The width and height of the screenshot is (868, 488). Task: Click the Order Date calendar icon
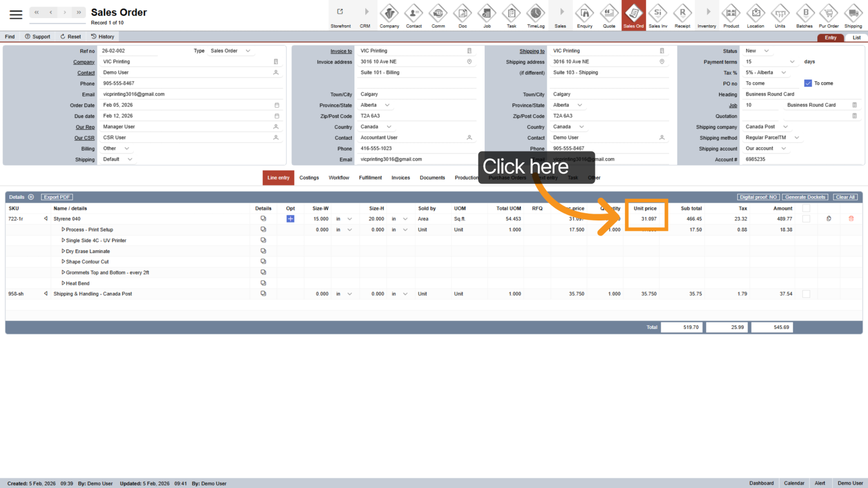[x=276, y=105]
